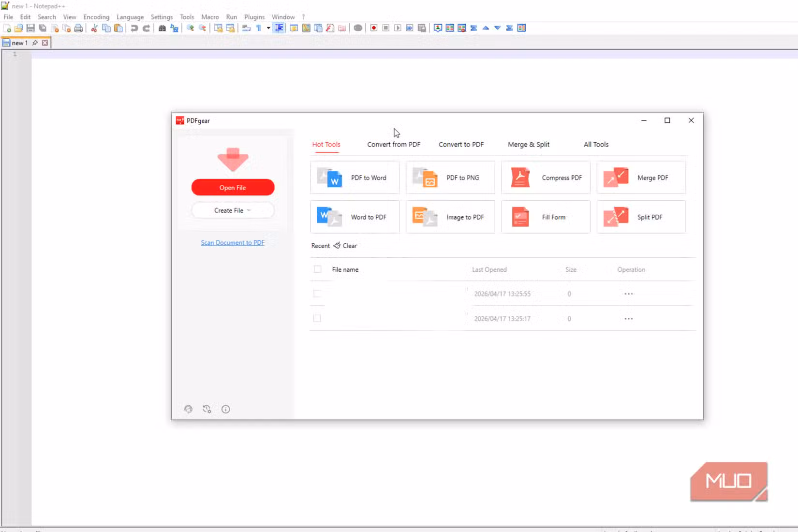The width and height of the screenshot is (798, 532).
Task: Sort by the Last Opened column header
Action: click(489, 269)
